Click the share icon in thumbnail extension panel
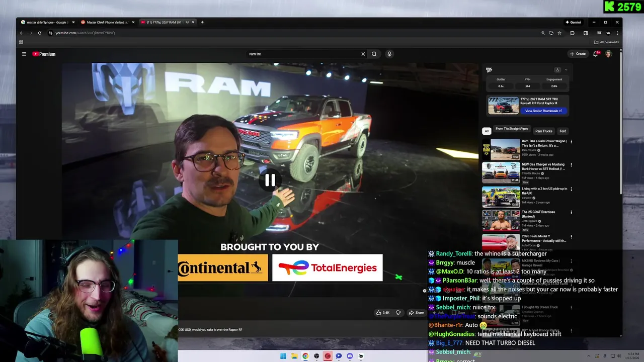 557,70
